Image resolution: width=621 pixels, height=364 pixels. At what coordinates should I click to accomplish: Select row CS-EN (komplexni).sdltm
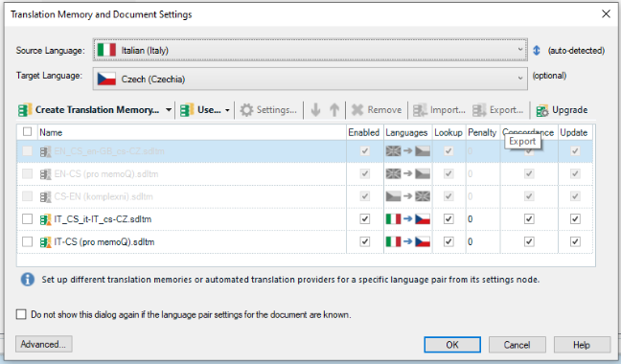click(305, 196)
